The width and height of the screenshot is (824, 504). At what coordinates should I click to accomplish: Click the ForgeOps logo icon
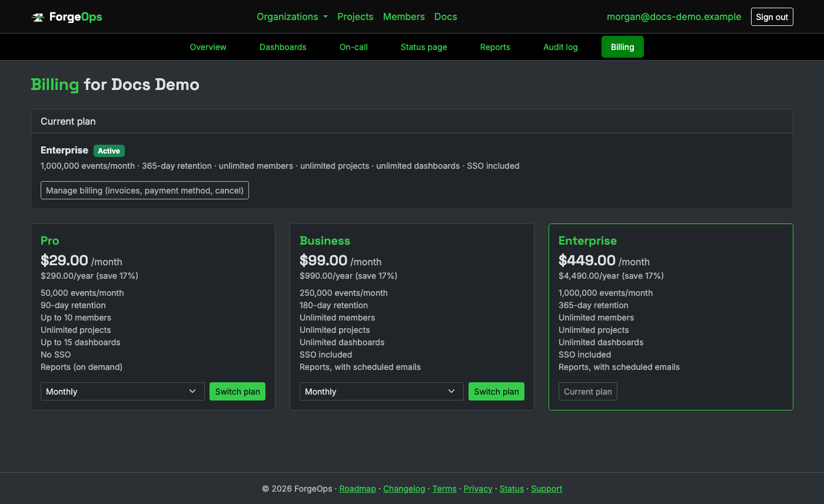pyautogui.click(x=38, y=17)
